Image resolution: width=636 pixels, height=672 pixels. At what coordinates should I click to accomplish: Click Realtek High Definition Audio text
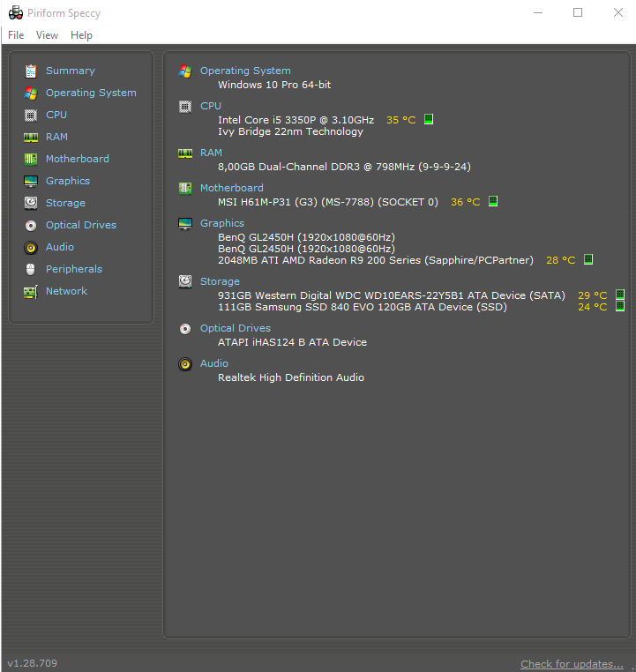[x=291, y=377]
